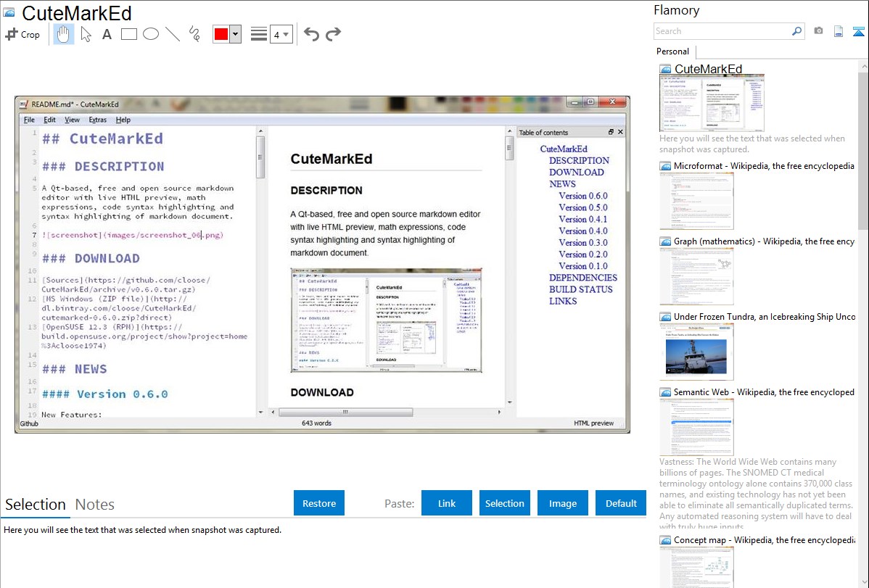Click the Flamory search field
The width and height of the screenshot is (869, 588).
pos(722,31)
